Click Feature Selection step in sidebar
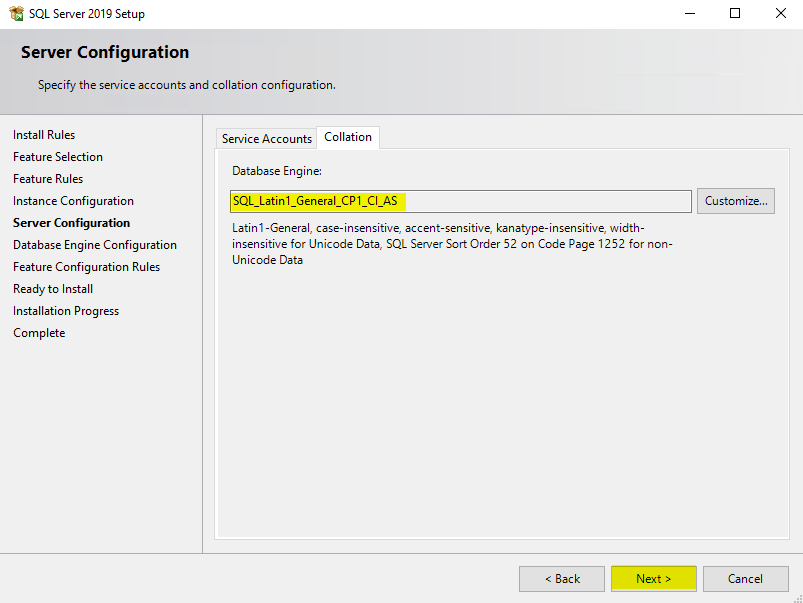Image resolution: width=803 pixels, height=603 pixels. [58, 157]
